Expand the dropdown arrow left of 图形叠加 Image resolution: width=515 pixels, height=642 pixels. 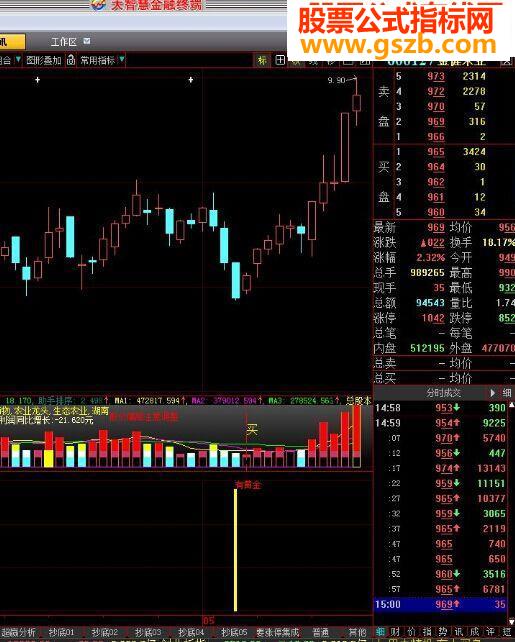click(x=18, y=60)
